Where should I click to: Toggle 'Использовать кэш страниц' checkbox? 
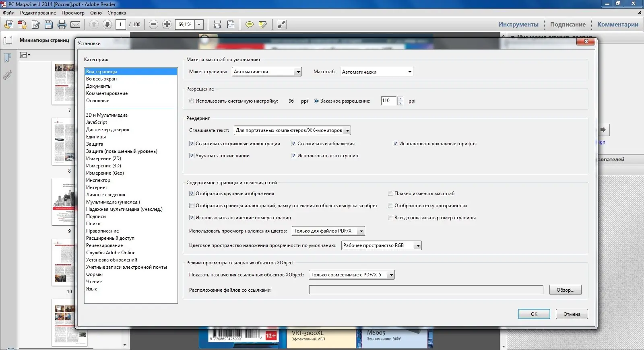[293, 156]
